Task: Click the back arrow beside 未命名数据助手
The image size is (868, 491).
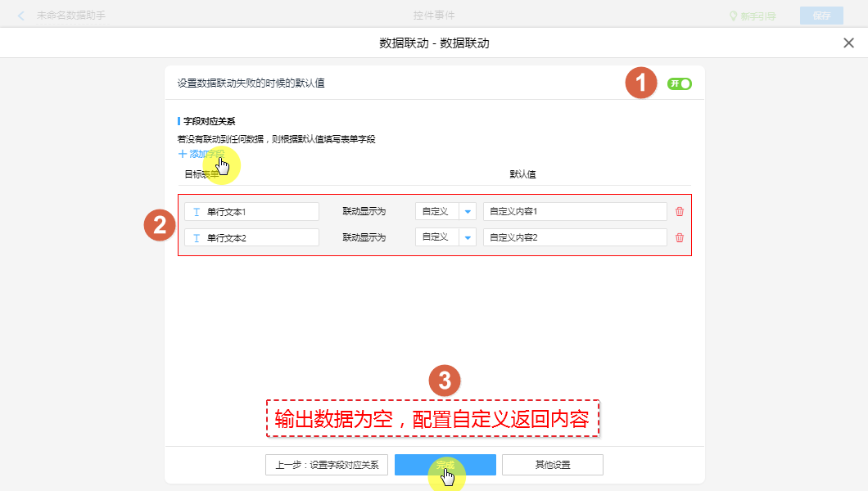Action: [21, 16]
